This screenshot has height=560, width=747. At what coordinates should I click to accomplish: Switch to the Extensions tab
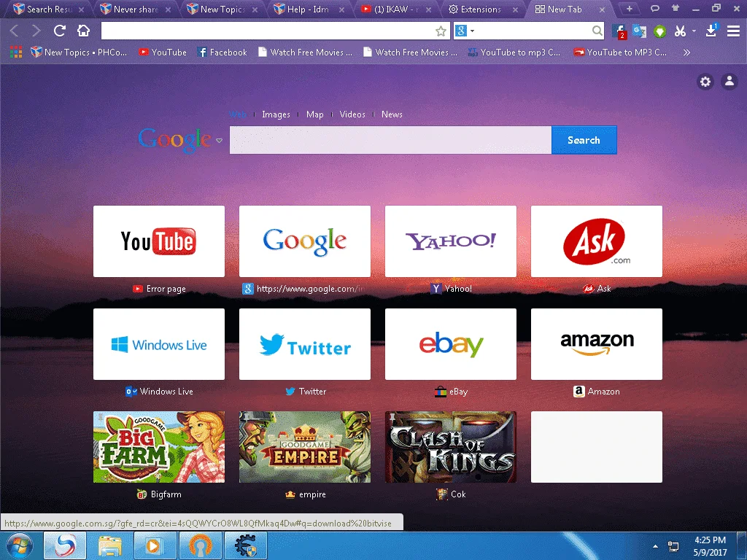click(483, 9)
